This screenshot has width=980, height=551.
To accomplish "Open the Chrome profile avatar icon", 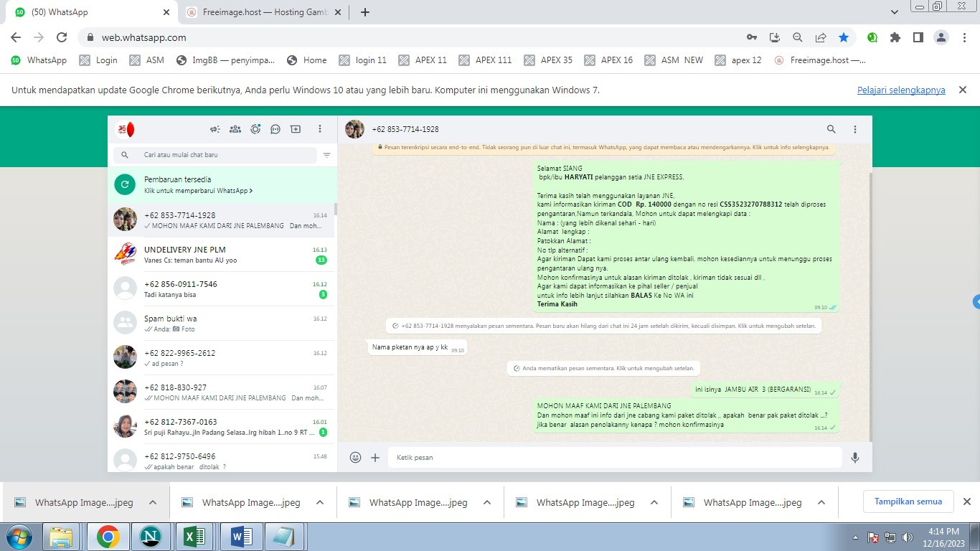I will (942, 37).
